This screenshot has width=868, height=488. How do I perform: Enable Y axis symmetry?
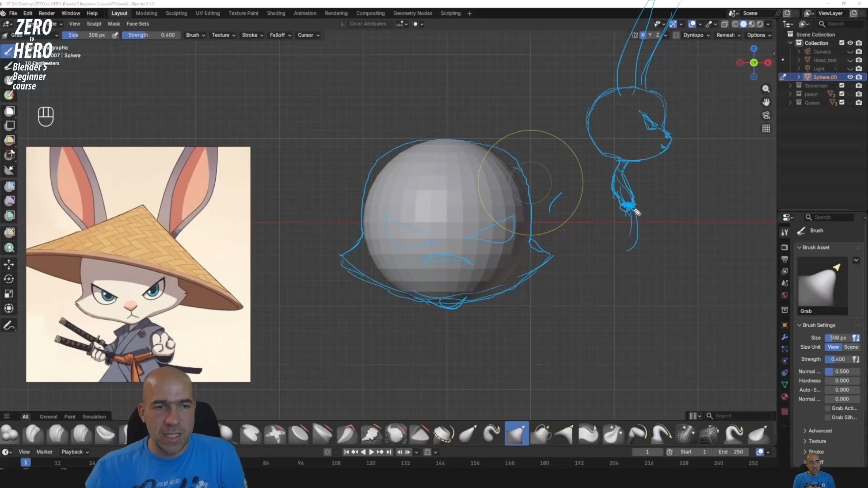tap(650, 35)
